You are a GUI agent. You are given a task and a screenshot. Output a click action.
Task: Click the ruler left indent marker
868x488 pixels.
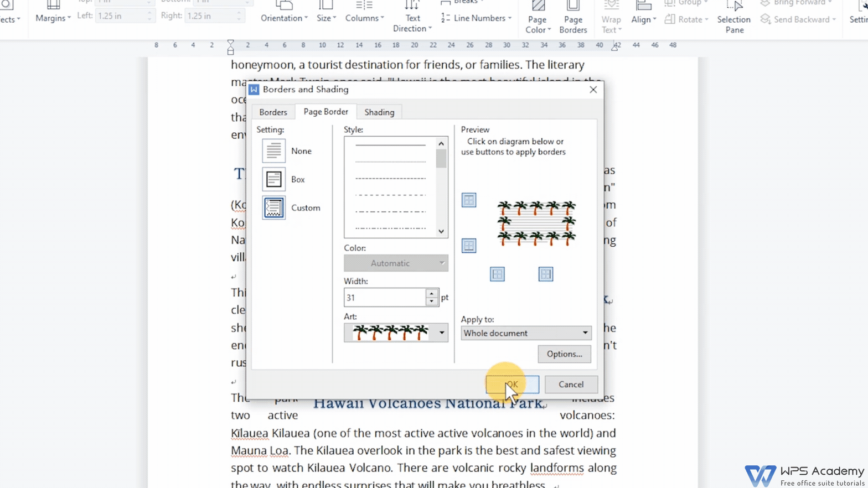231,46
